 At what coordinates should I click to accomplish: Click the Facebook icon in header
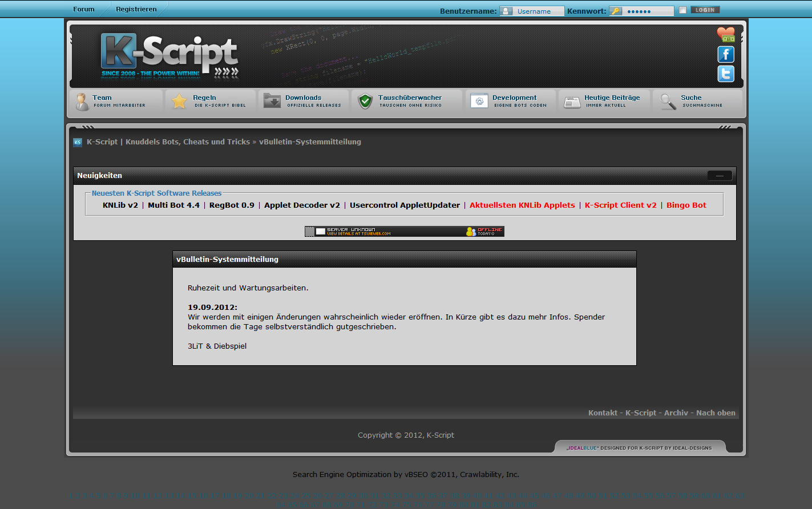[x=725, y=54]
